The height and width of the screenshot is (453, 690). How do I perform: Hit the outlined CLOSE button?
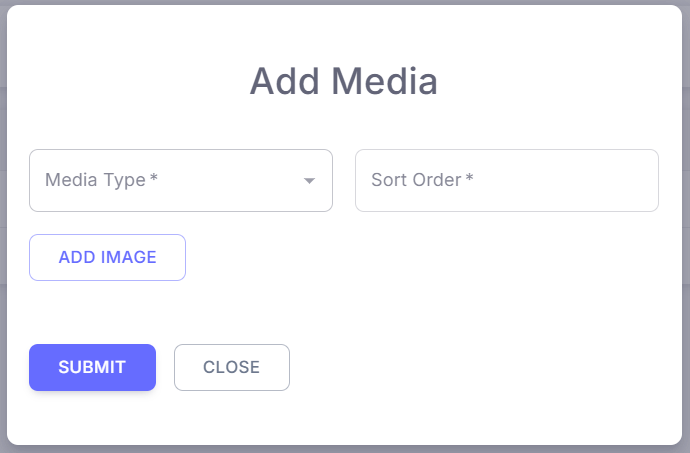click(231, 367)
